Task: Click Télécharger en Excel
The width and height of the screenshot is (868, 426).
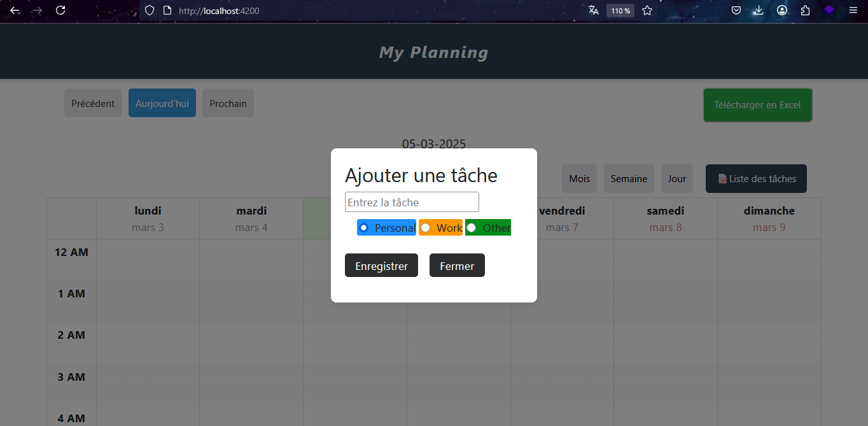Action: 757,105
